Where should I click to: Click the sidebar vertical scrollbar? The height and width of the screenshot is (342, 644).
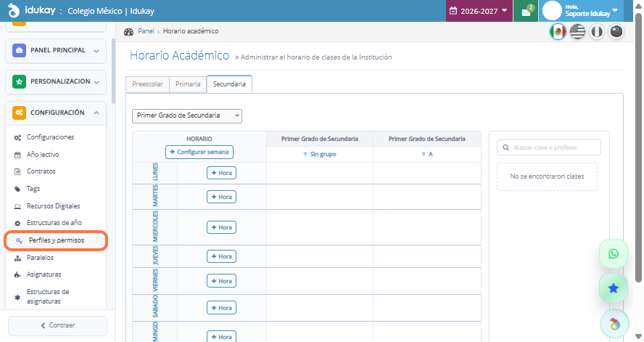tap(113, 72)
